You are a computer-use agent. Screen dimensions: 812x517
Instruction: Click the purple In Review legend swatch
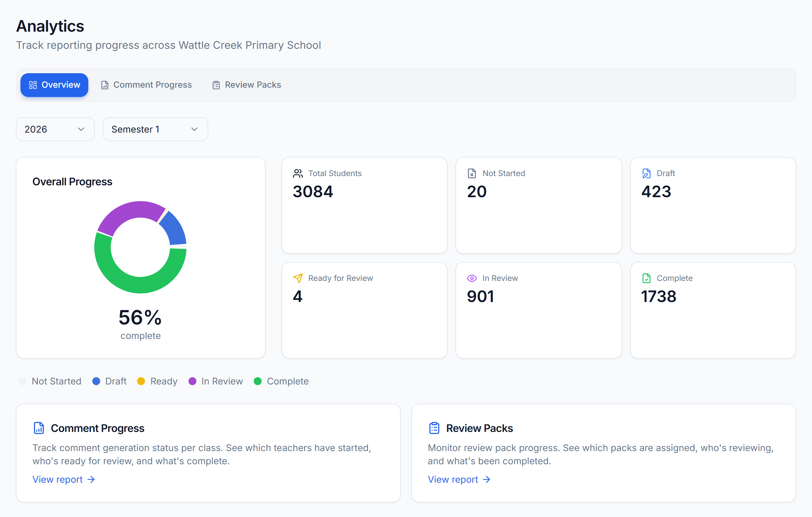tap(192, 381)
